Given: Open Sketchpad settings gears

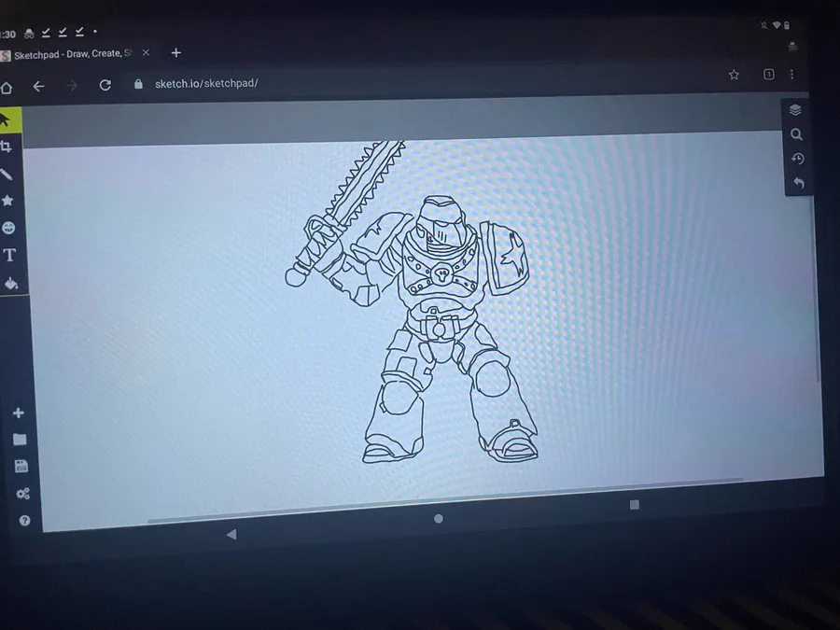Looking at the screenshot, I should pyautogui.click(x=23, y=494).
